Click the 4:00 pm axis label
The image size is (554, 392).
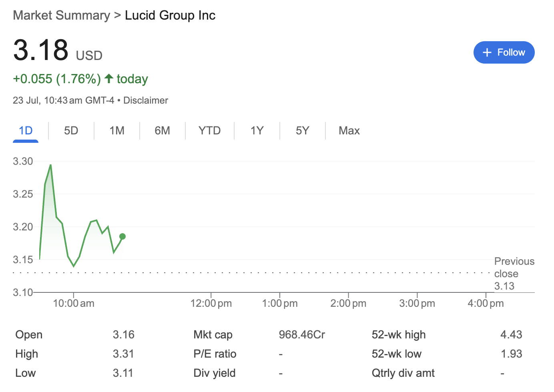click(x=486, y=303)
